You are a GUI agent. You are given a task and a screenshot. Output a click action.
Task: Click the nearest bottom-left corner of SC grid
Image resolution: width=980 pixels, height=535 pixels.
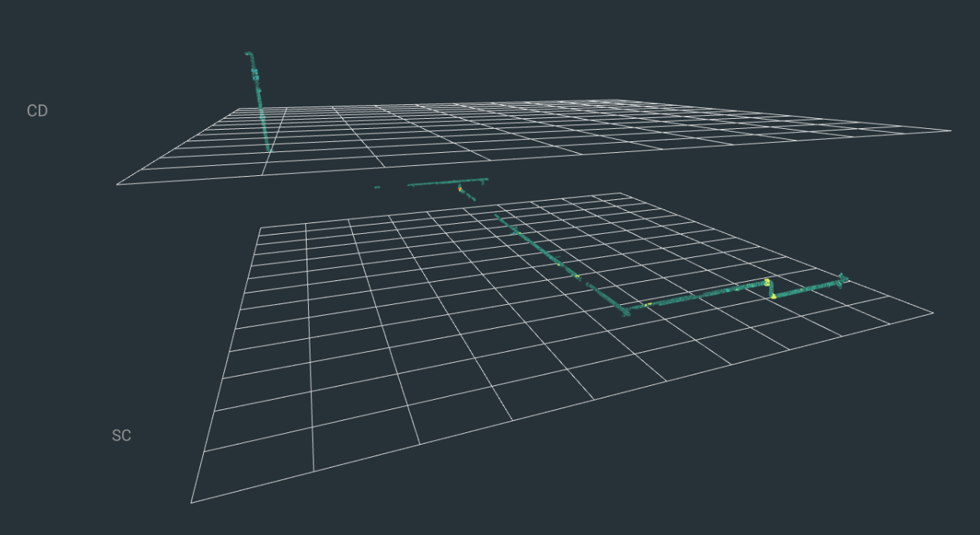192,503
